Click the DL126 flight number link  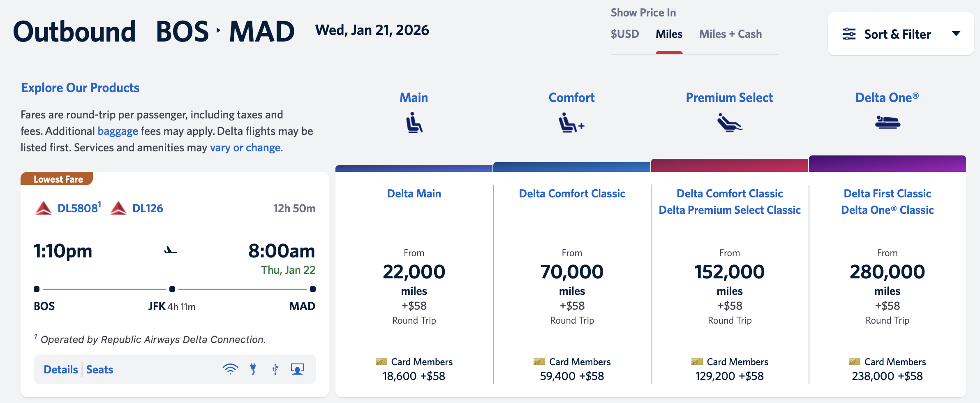click(147, 208)
